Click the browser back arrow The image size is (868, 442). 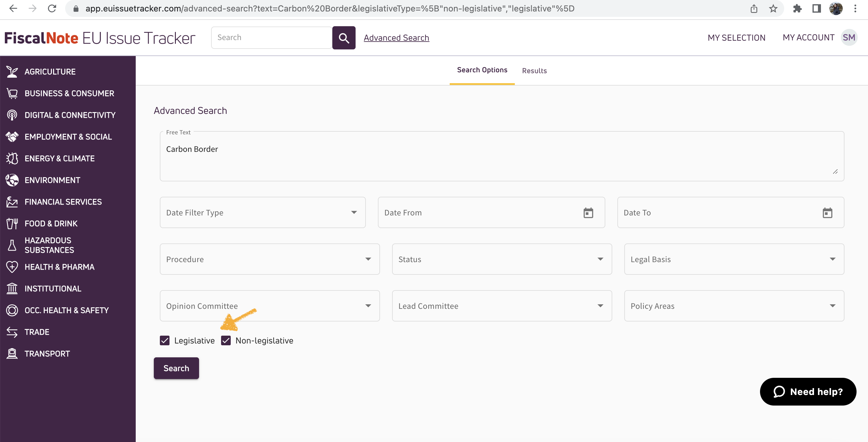coord(13,8)
